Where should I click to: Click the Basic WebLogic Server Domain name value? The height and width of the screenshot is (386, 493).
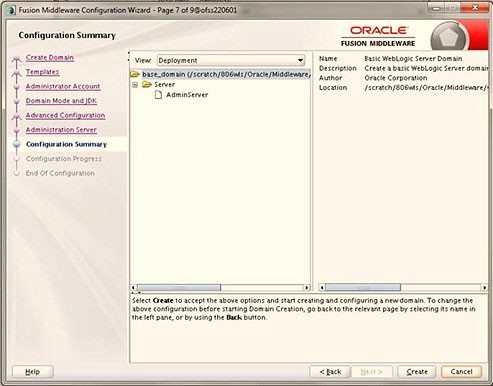[413, 59]
